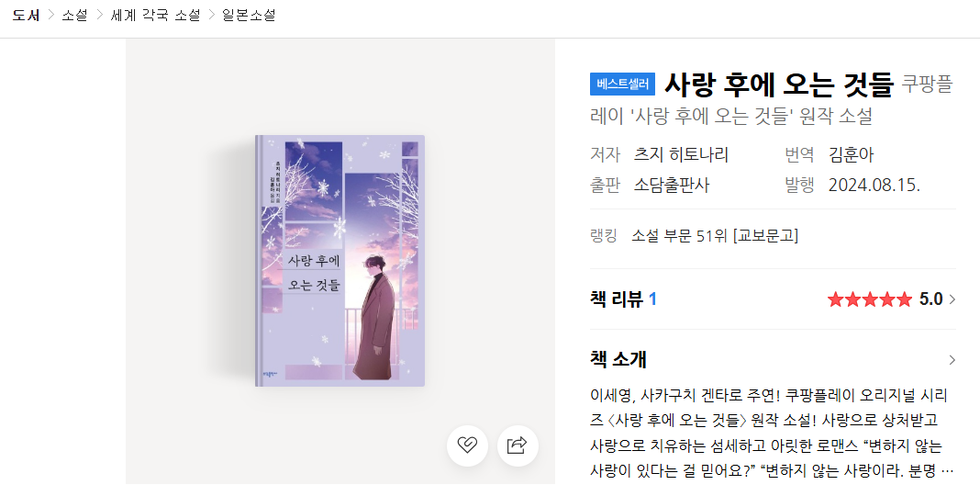
Task: Click the 베스트셀러 badge
Action: coord(622,84)
